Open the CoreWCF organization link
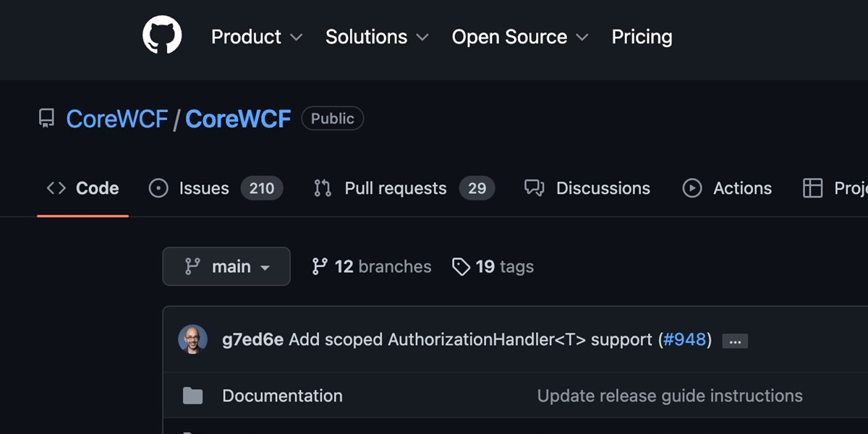The height and width of the screenshot is (434, 868). pos(116,119)
